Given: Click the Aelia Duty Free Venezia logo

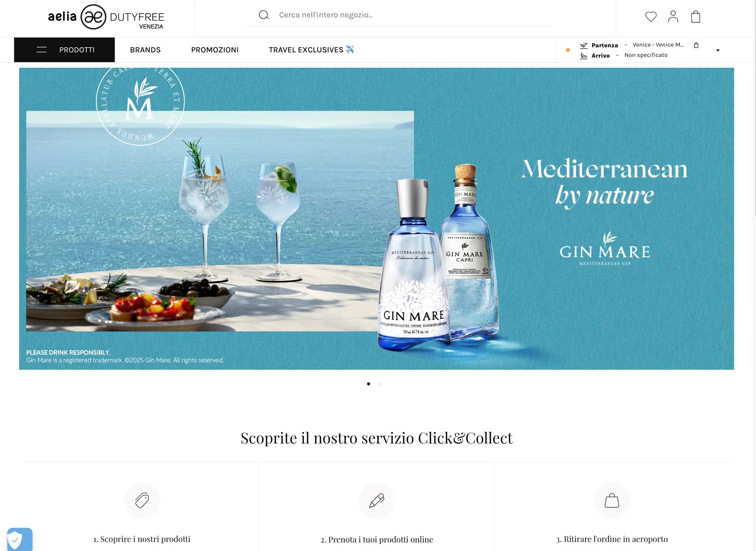Looking at the screenshot, I should [106, 17].
